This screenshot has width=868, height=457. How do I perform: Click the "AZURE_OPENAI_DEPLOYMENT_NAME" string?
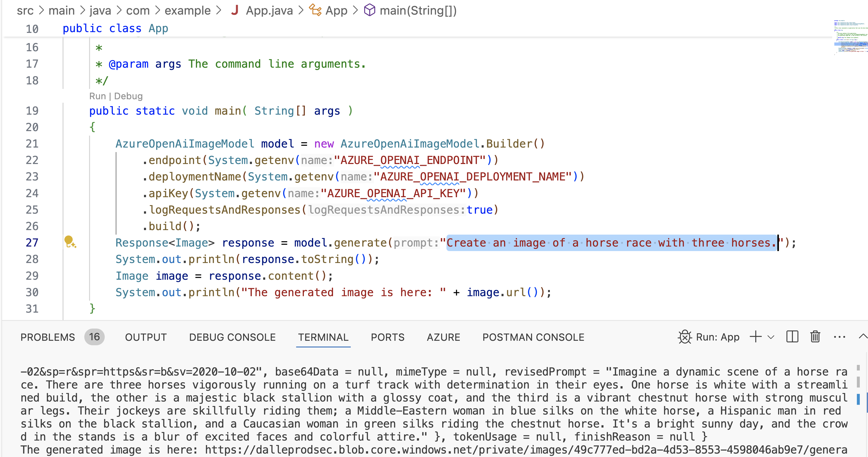click(473, 176)
